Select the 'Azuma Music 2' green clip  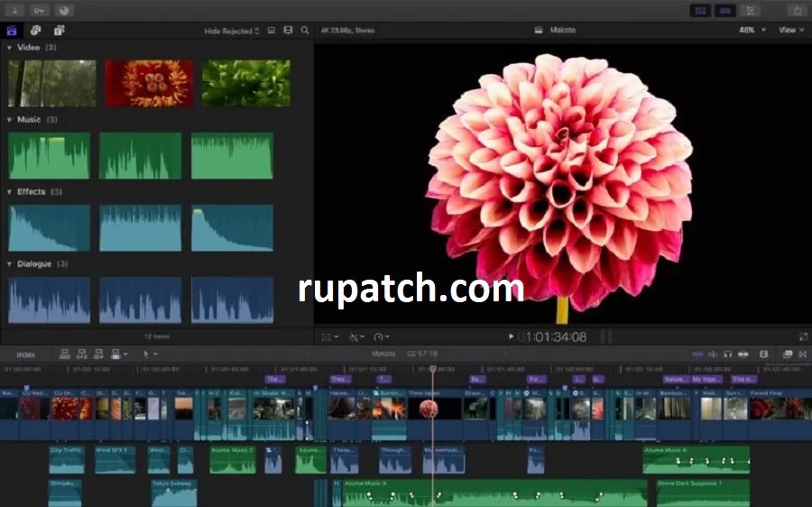233,459
